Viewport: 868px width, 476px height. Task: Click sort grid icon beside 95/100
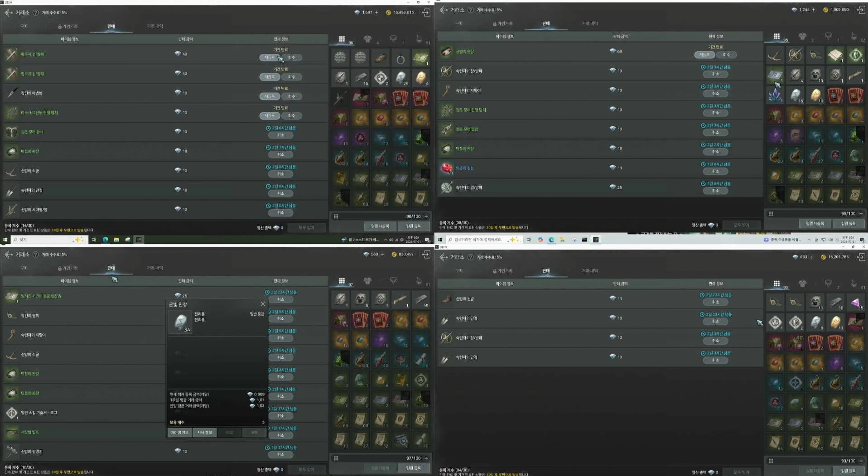point(771,214)
